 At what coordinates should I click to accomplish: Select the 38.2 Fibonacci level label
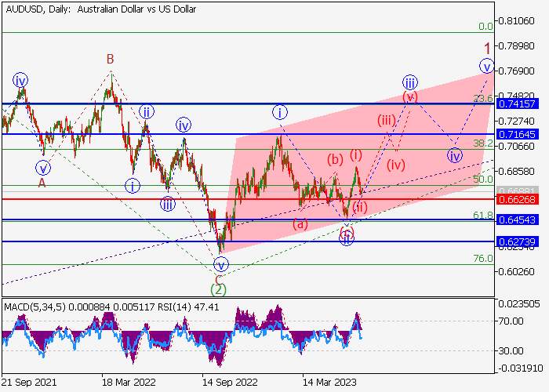(483, 143)
